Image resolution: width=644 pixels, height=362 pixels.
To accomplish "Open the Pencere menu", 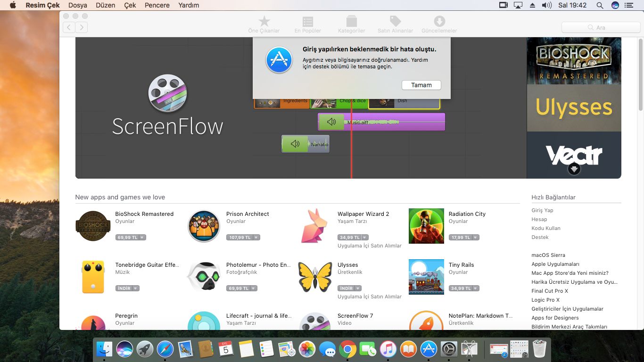I will point(157,5).
